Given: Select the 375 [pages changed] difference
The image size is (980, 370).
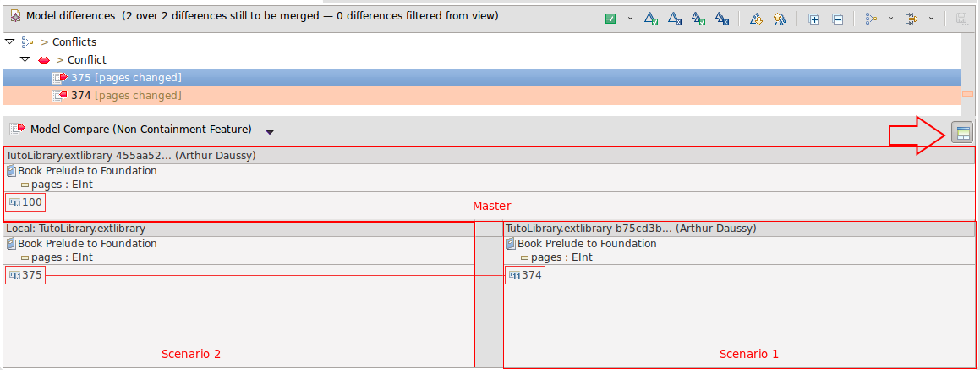Looking at the screenshot, I should click(x=126, y=78).
